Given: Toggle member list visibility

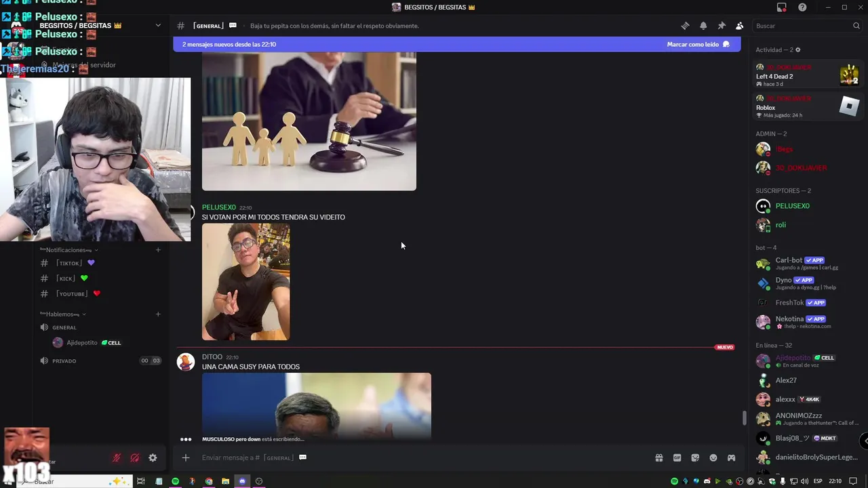Looking at the screenshot, I should click(740, 26).
